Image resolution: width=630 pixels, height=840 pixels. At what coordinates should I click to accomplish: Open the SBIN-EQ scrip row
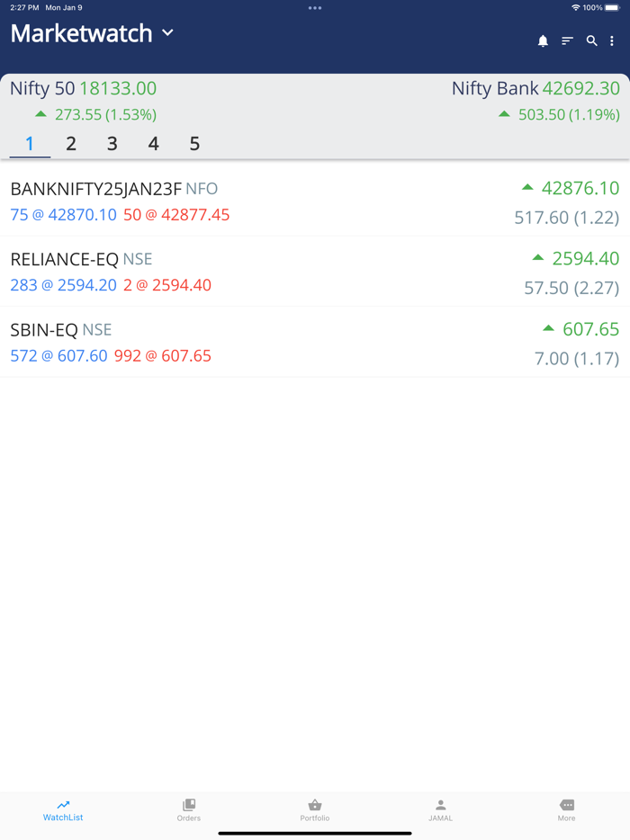click(x=315, y=342)
